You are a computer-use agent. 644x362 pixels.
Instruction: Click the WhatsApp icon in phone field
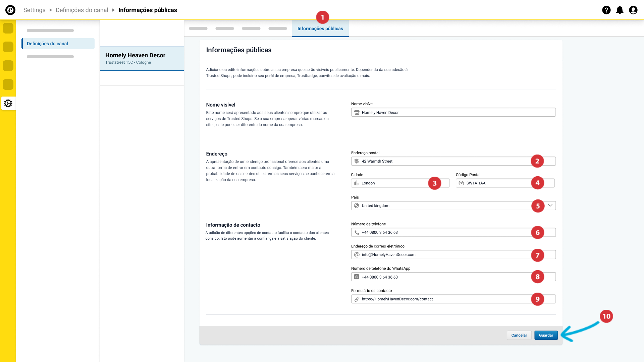[x=357, y=277]
